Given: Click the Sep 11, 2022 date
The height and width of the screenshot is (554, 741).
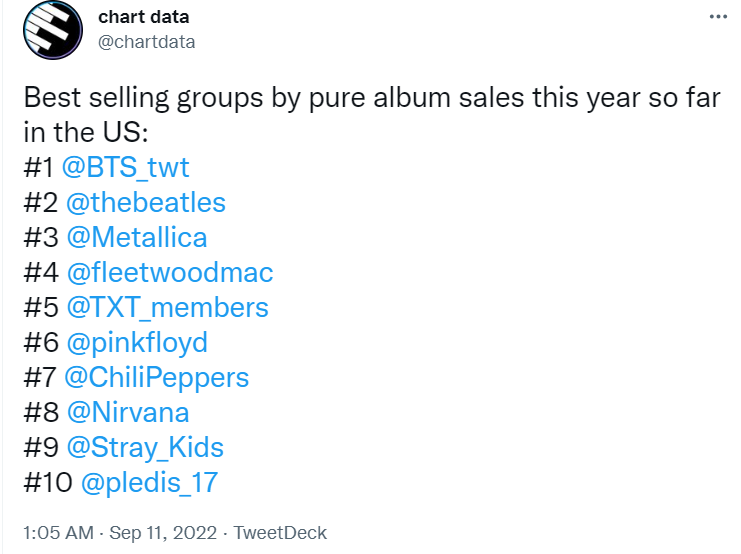Looking at the screenshot, I should click(x=163, y=533).
